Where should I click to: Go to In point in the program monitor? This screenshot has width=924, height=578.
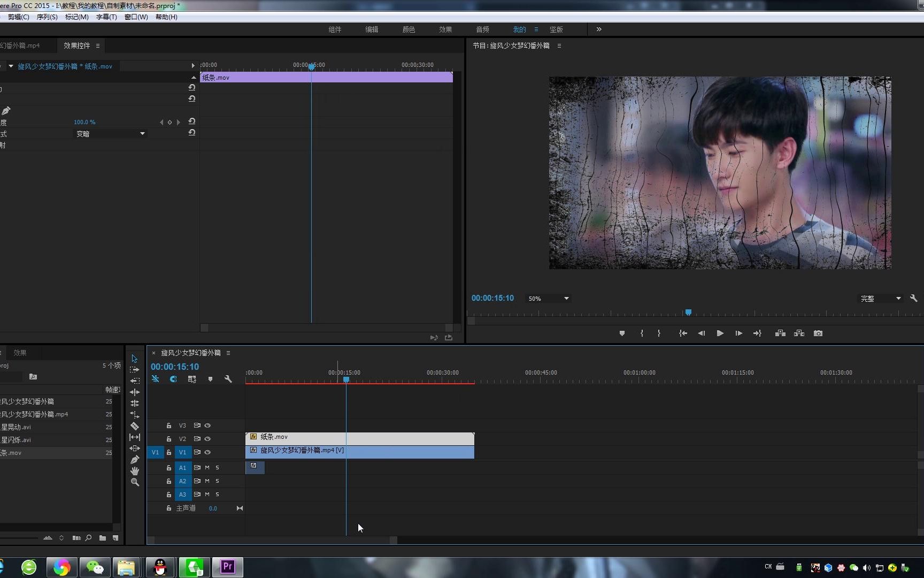pyautogui.click(x=683, y=333)
